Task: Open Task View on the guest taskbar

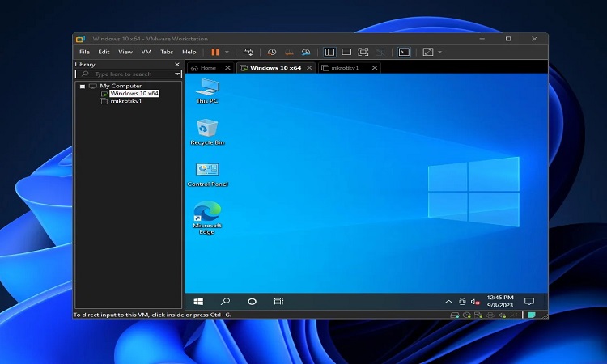Action: 278,302
